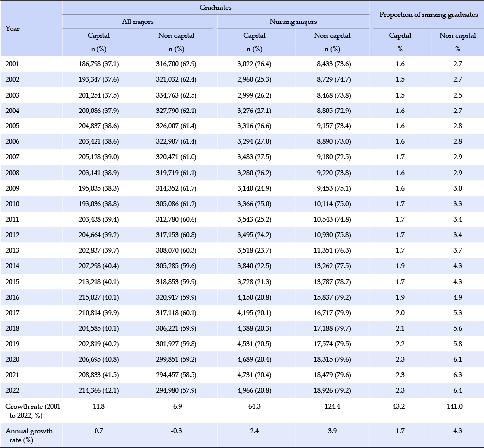Viewport: 484px width, 448px height.
Task: Select cell 193,347 (37.6)
Action: pyautogui.click(x=98, y=80)
